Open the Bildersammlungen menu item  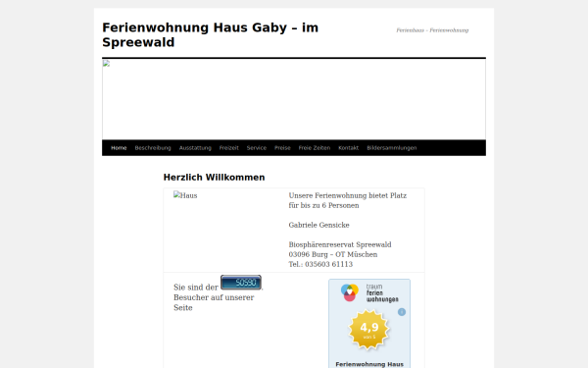[x=391, y=148]
